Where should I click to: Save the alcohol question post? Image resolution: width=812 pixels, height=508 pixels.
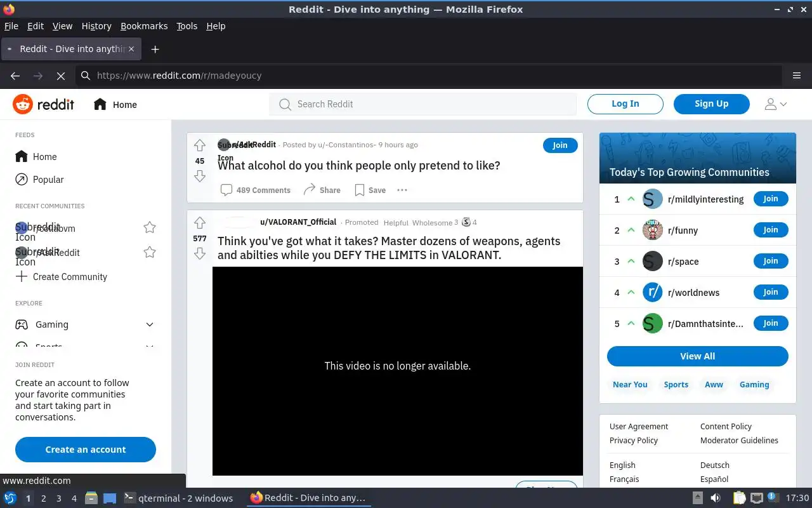(x=370, y=190)
